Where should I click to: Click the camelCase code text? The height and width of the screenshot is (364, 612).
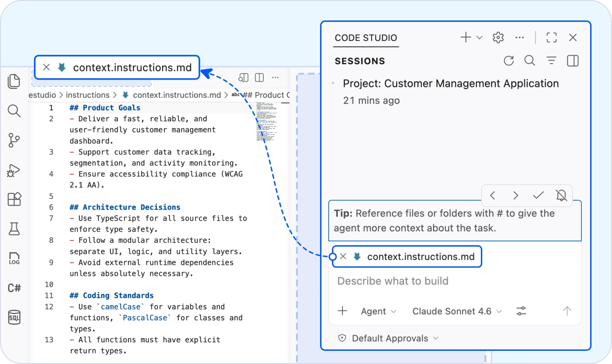point(121,307)
